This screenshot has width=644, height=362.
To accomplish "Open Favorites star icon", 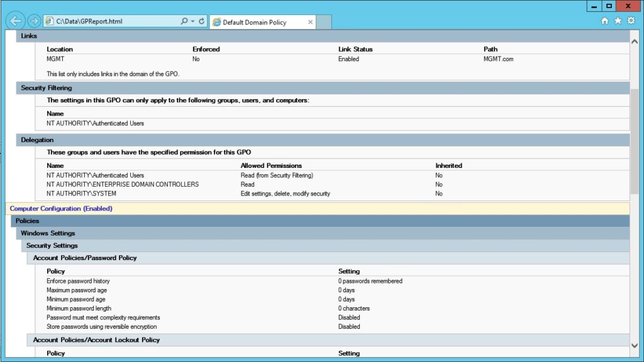I will tap(618, 21).
